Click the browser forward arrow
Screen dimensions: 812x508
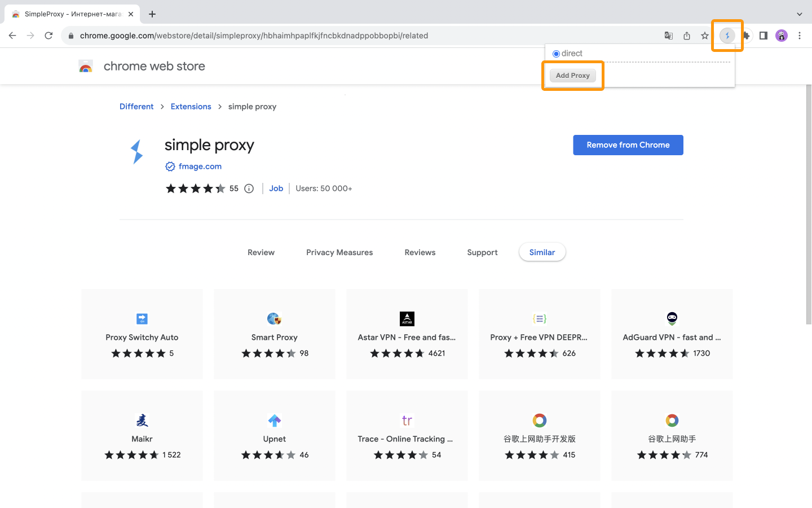pos(30,36)
